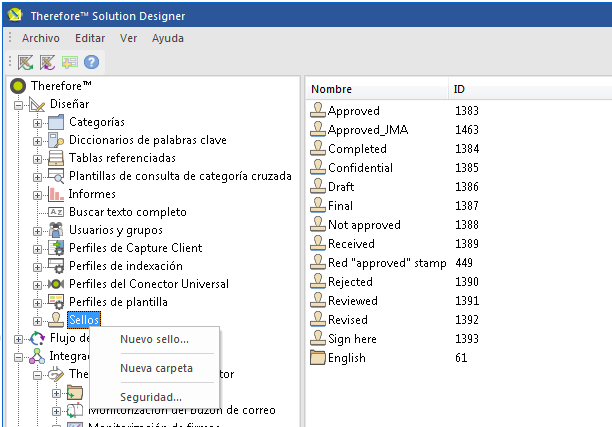Click the Informes chart icon in tree
Screen dimensions: 612x427
(56, 194)
